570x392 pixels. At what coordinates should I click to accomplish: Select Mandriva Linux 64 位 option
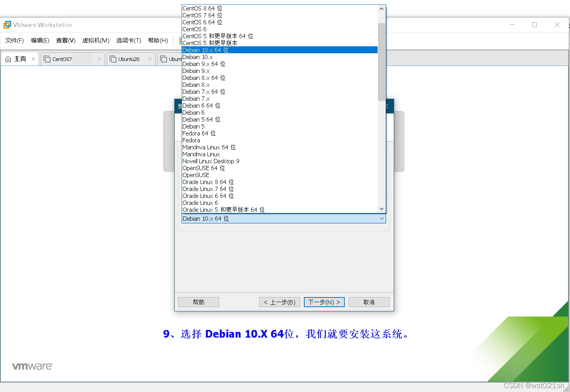[x=280, y=147]
